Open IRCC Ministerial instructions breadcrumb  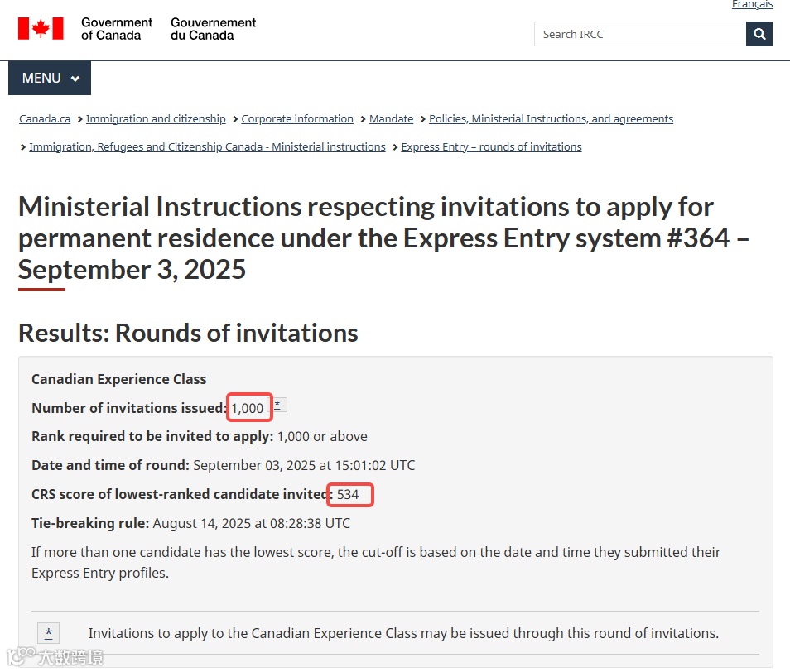207,147
